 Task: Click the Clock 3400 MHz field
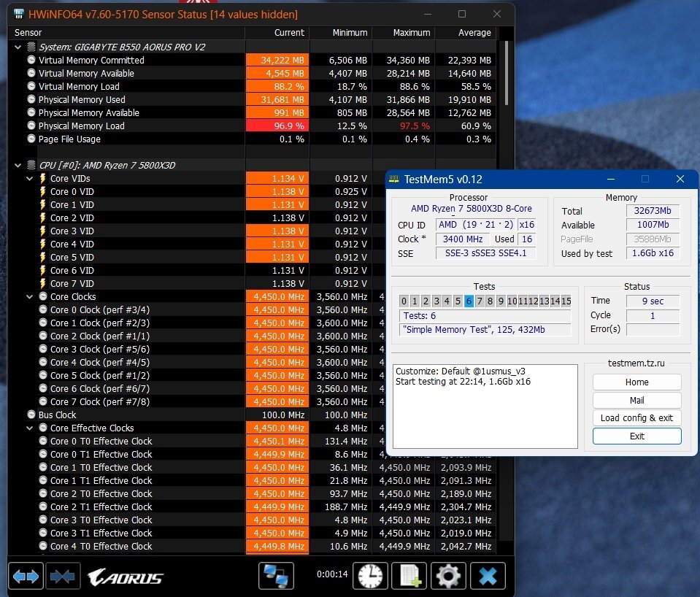pos(463,239)
